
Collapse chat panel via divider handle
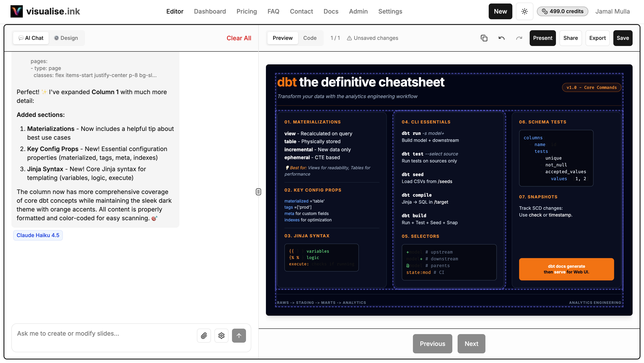258,192
